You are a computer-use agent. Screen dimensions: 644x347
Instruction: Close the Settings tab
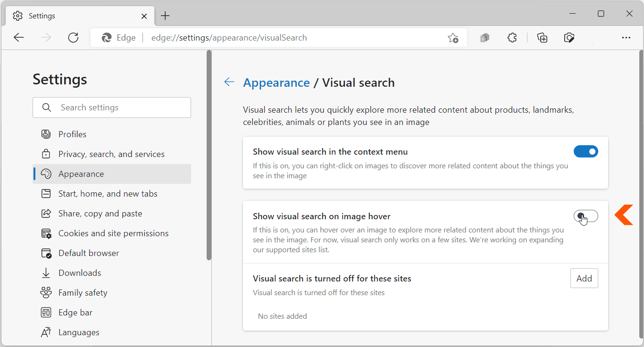(x=144, y=16)
